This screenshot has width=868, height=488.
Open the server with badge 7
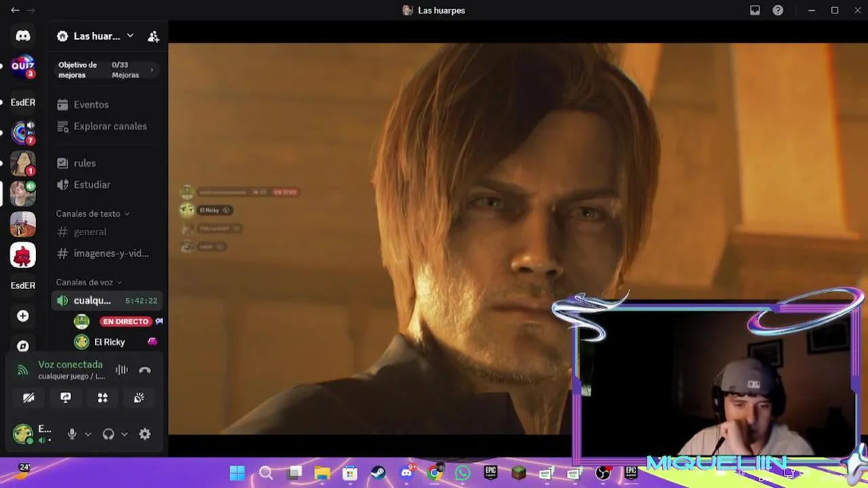tap(23, 133)
